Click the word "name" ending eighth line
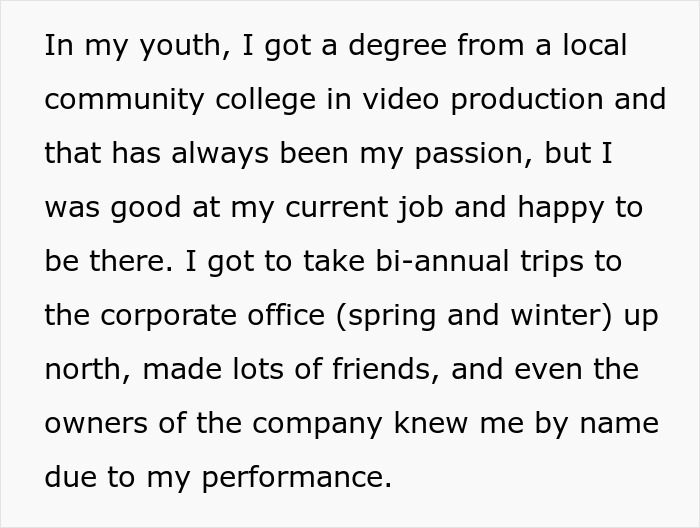This screenshot has width=700, height=528. pos(619,424)
